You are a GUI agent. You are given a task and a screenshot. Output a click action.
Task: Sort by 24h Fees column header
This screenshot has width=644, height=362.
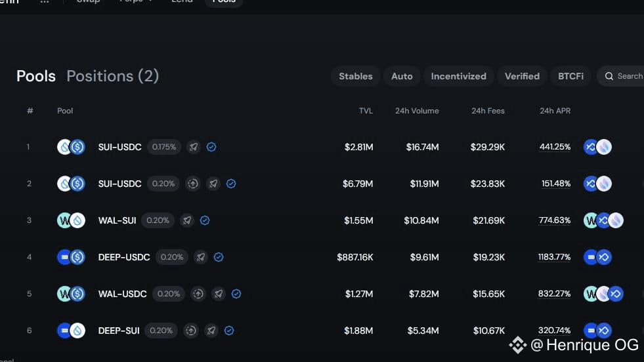click(488, 111)
